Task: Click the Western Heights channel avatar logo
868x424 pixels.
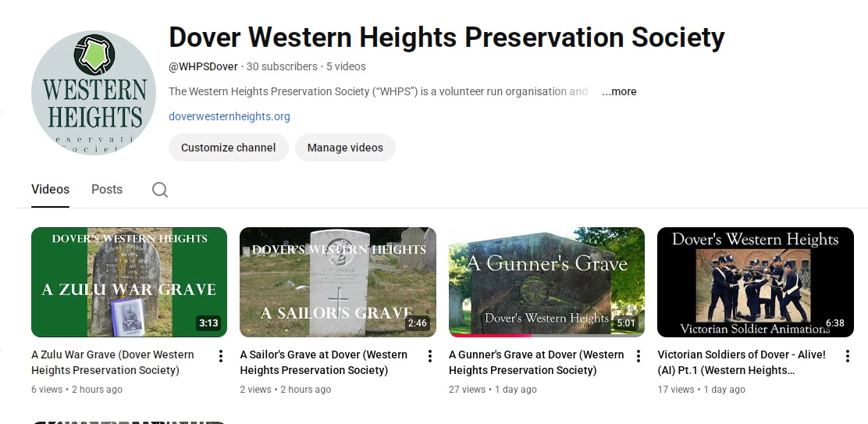Action: tap(94, 93)
